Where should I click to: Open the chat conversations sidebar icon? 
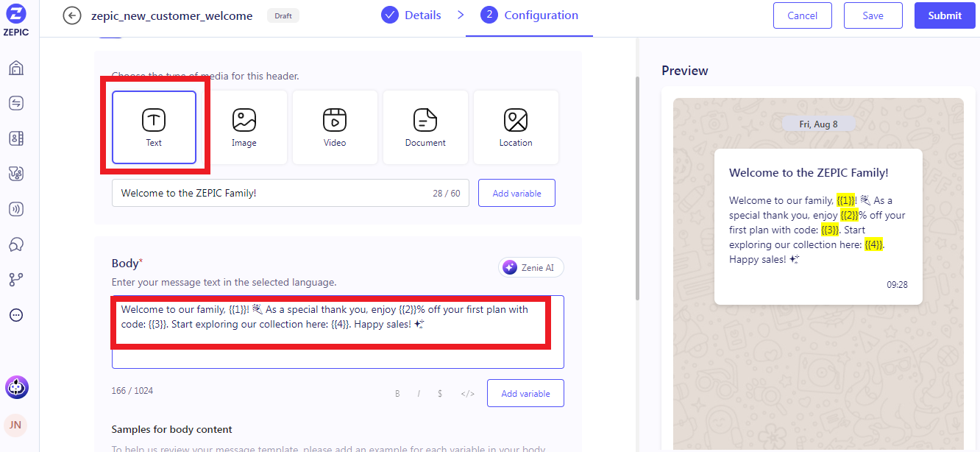click(16, 244)
